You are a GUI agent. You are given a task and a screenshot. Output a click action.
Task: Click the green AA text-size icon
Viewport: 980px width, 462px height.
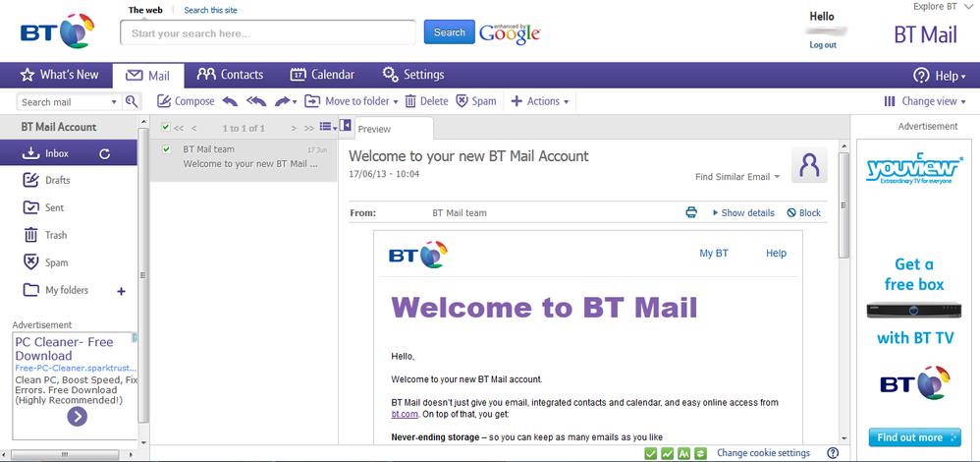click(683, 453)
